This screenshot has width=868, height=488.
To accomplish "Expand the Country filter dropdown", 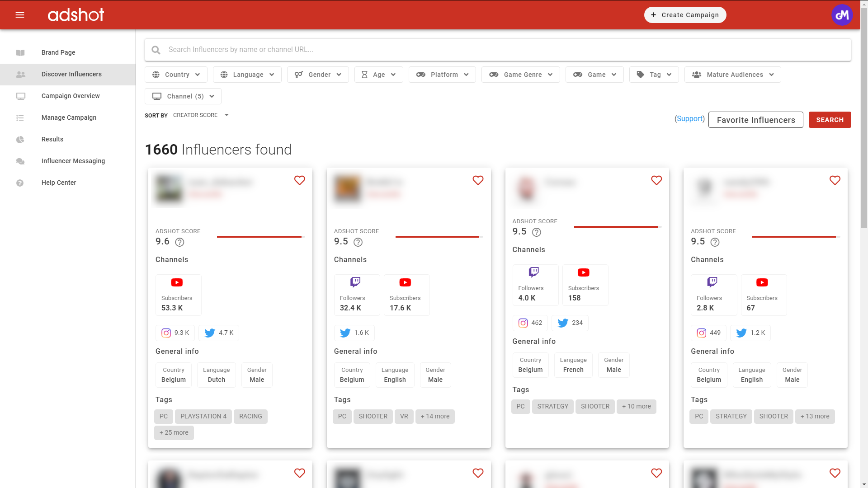I will coord(176,75).
